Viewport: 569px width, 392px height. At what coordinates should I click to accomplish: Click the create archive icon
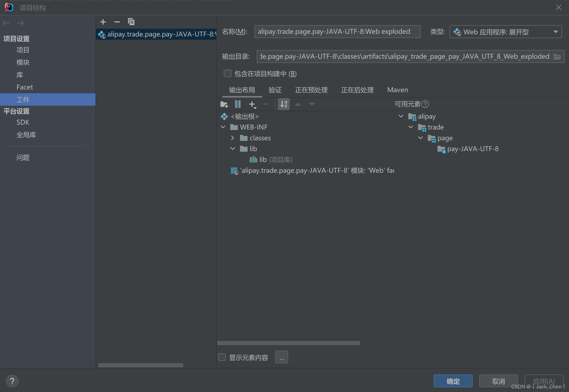(238, 104)
